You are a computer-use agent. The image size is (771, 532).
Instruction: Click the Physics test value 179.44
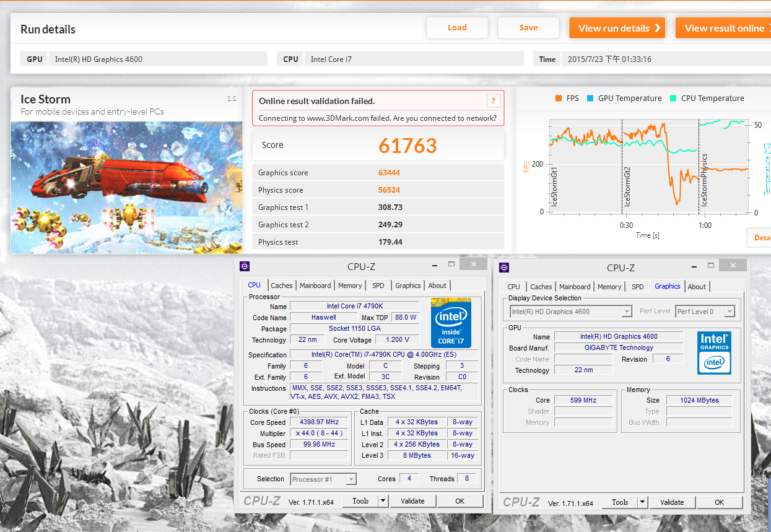(390, 242)
